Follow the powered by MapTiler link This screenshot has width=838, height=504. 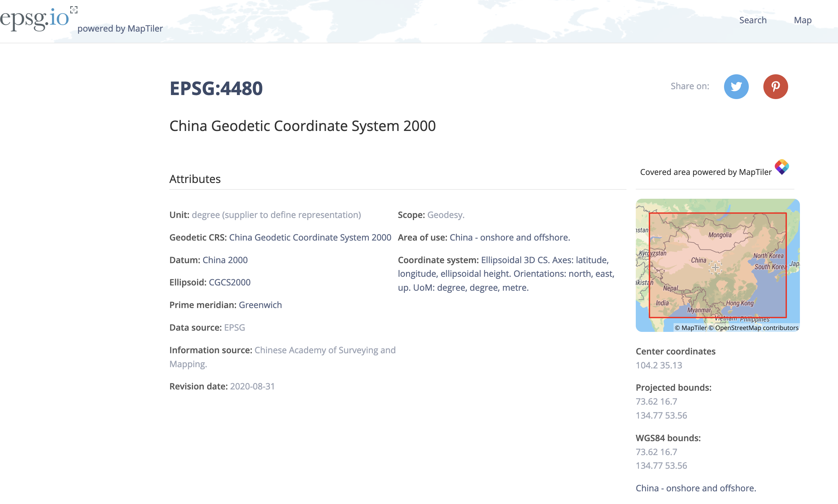click(x=120, y=28)
